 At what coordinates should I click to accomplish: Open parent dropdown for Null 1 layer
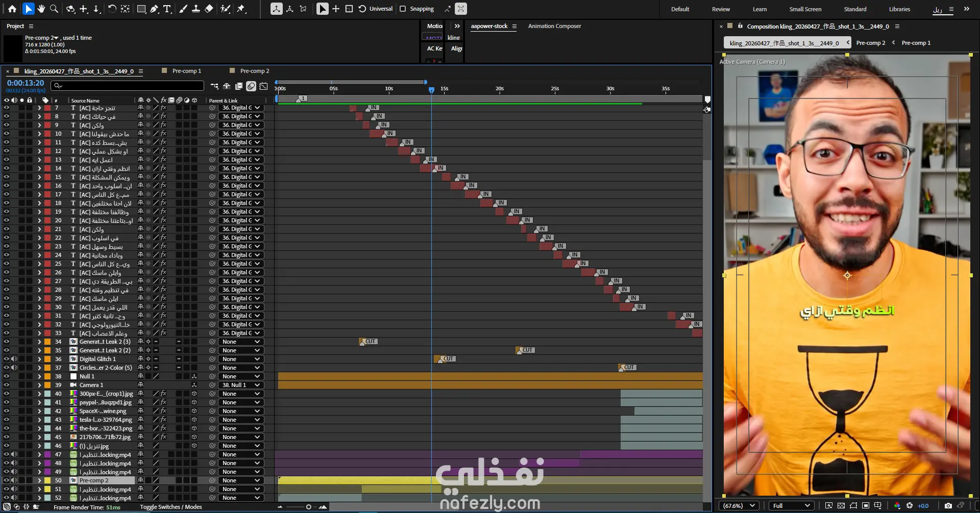pos(241,376)
